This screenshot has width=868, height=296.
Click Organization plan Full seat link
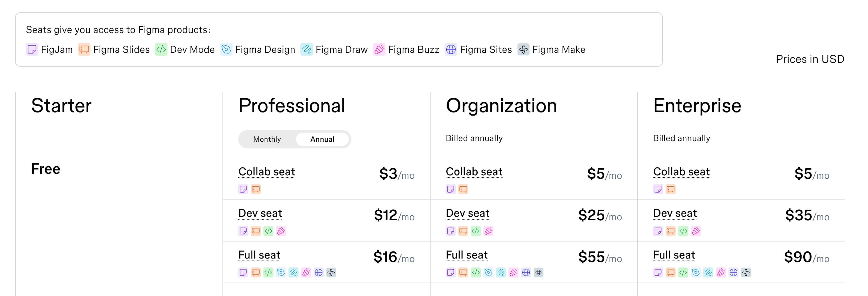466,255
